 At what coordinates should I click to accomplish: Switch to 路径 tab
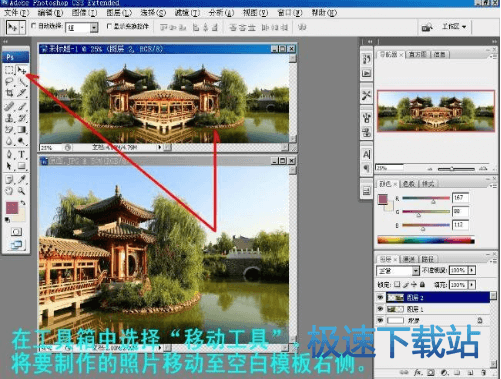(x=428, y=259)
